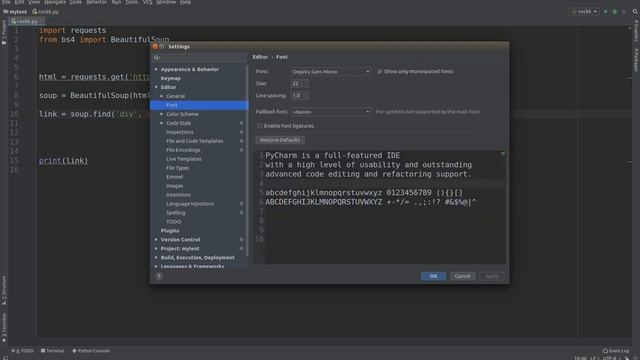Open the VCS menu
This screenshot has width=640, height=360.
tap(147, 2)
